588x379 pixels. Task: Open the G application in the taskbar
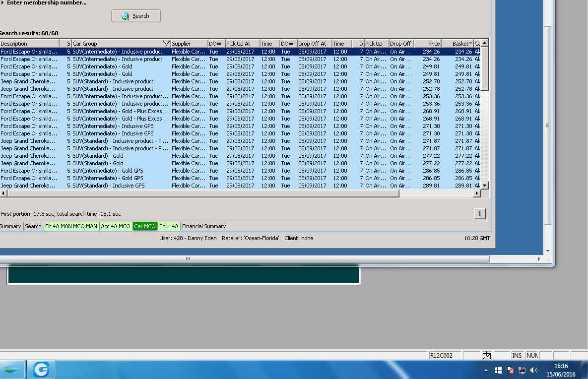pos(41,370)
